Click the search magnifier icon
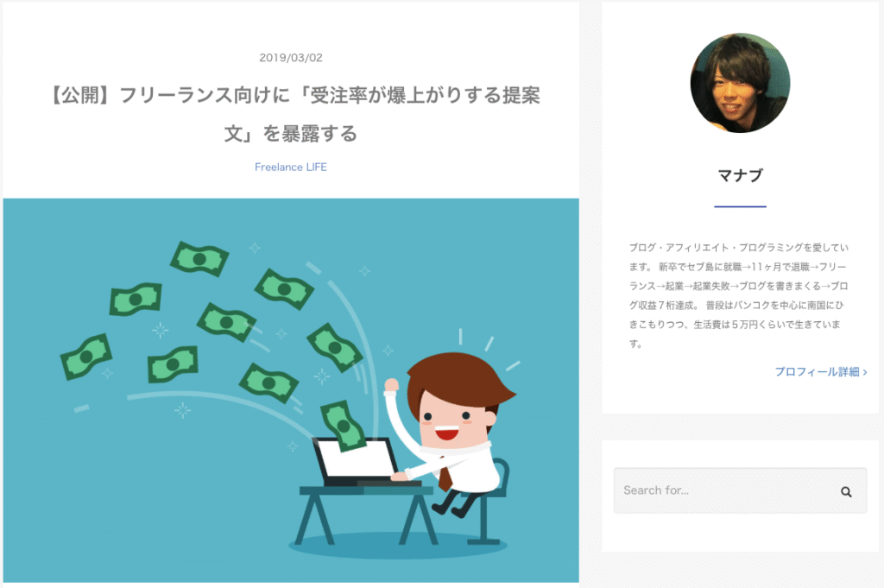 846,491
